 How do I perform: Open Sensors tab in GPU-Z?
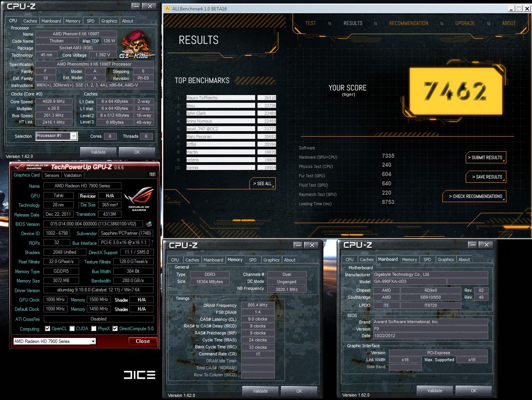(52, 175)
